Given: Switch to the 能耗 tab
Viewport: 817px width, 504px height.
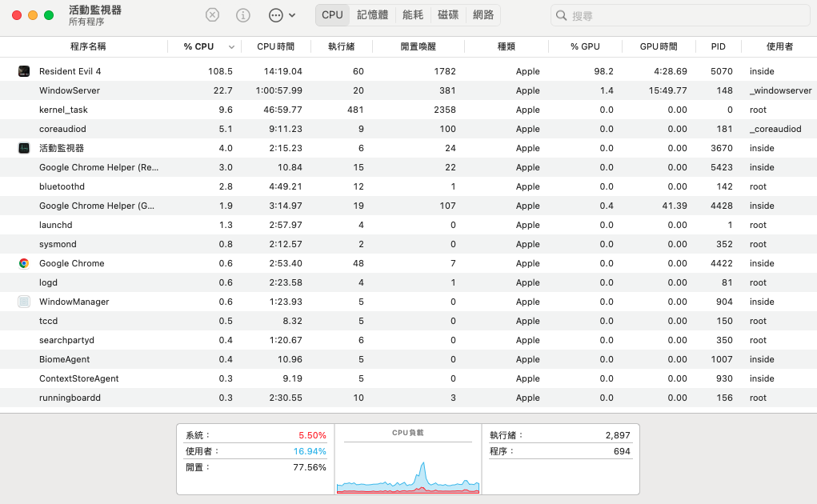Looking at the screenshot, I should coord(413,15).
